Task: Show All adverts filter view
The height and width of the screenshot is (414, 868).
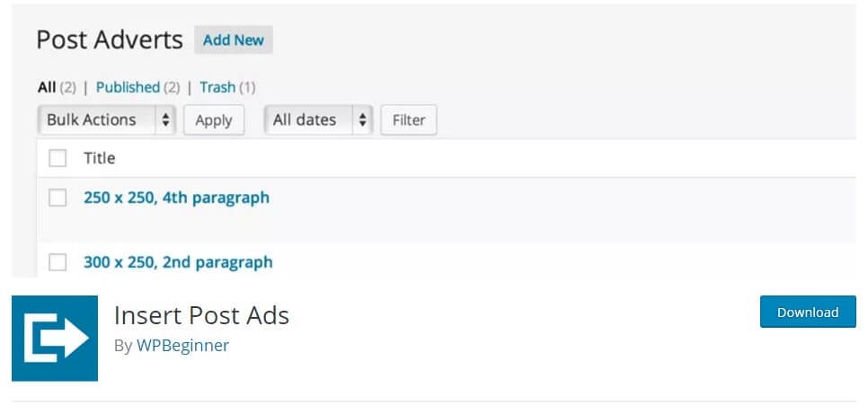Action: [47, 87]
